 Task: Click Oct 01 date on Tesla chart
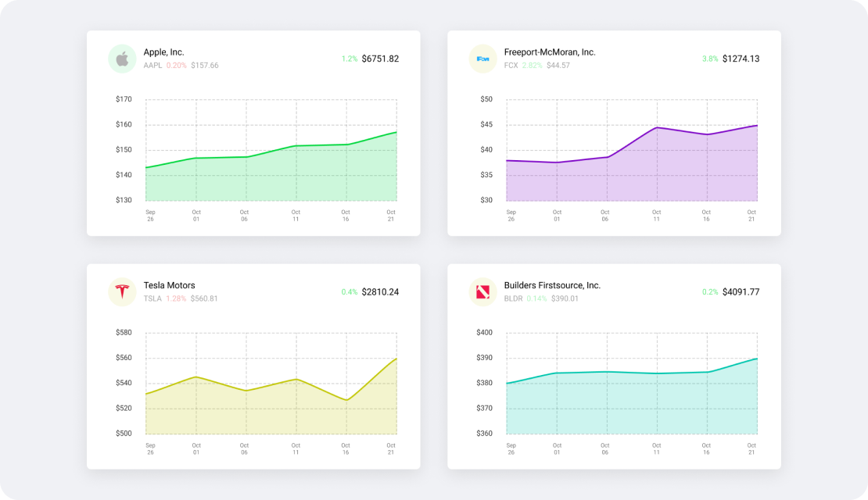coord(196,448)
